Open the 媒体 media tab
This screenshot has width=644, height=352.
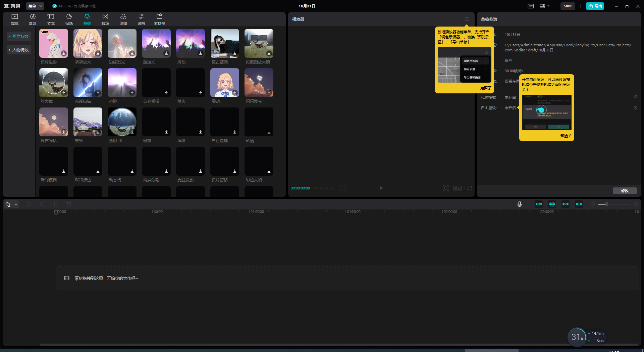coord(15,19)
